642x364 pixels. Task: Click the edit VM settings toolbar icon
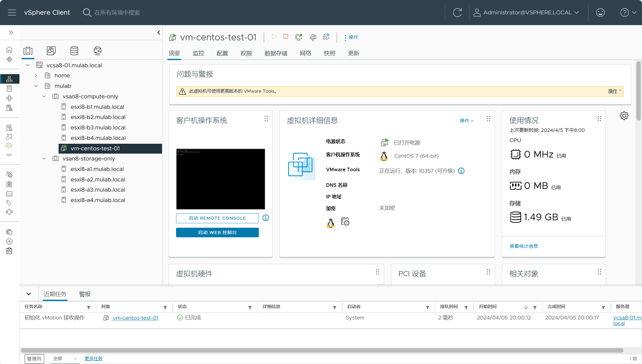coord(313,37)
